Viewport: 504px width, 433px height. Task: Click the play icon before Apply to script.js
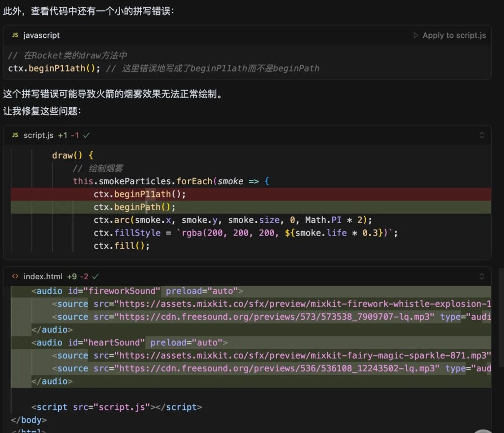pyautogui.click(x=416, y=35)
